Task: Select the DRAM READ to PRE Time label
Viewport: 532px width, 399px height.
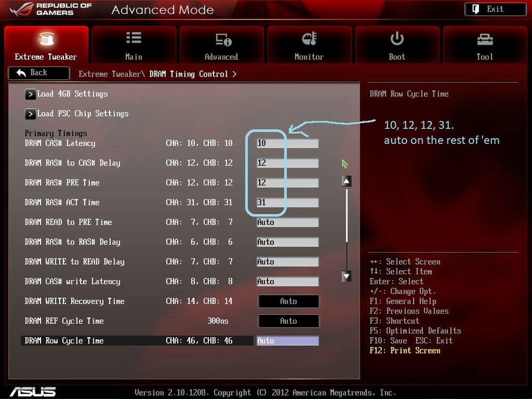Action: 68,222
